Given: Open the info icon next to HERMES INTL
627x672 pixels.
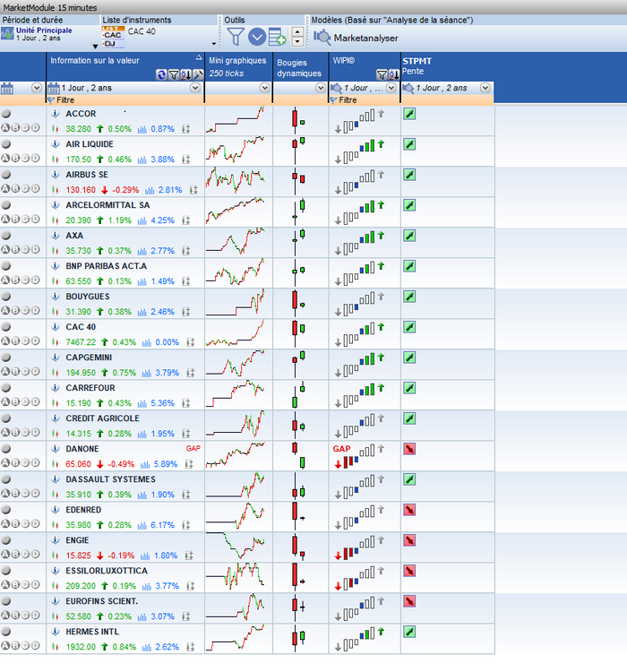Looking at the screenshot, I should [x=56, y=632].
